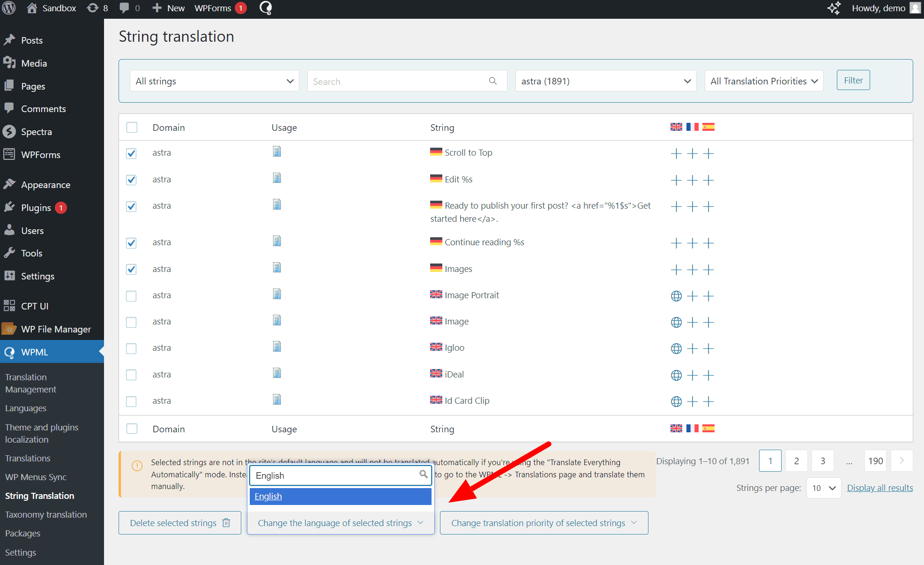Click globe translation icon for Image Portrait
The height and width of the screenshot is (565, 924).
click(x=676, y=296)
